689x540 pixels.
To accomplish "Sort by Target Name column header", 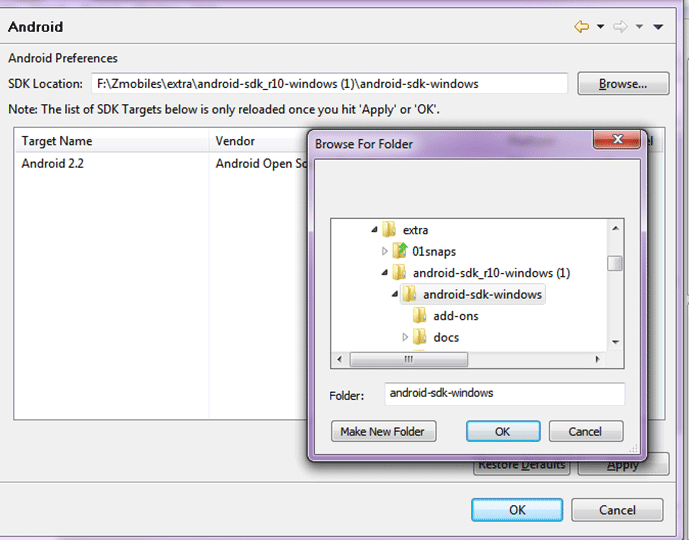I will pyautogui.click(x=112, y=141).
